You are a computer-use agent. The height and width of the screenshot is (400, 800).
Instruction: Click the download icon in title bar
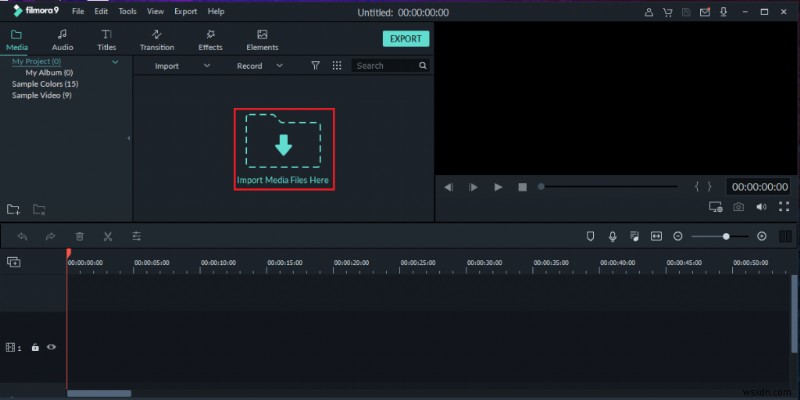(x=723, y=12)
